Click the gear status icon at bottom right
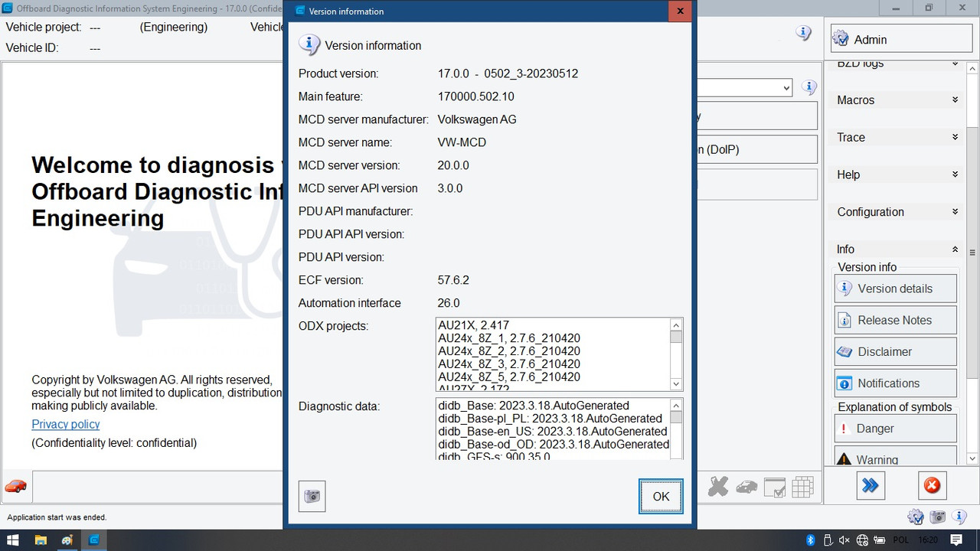This screenshot has height=551, width=980. [x=916, y=517]
